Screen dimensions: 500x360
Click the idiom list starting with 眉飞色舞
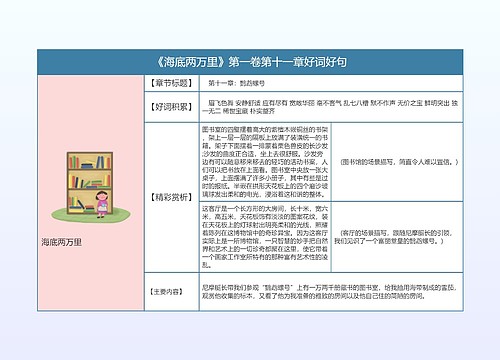click(x=330, y=107)
